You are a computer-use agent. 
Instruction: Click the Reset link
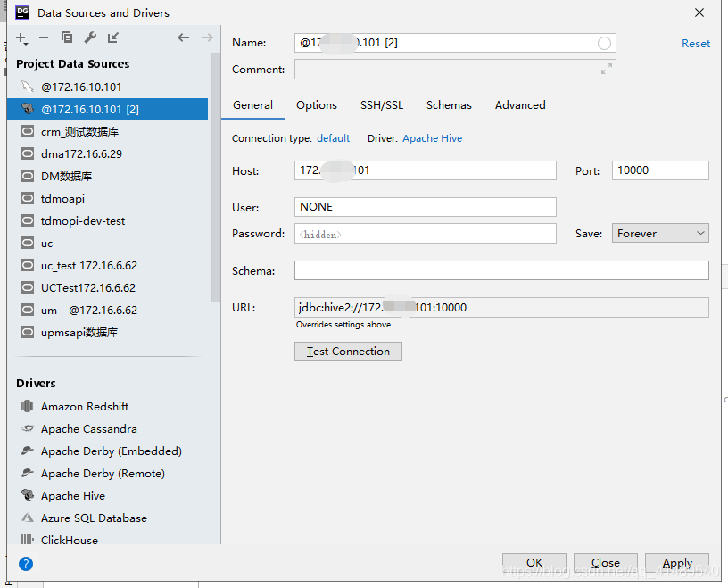(696, 44)
